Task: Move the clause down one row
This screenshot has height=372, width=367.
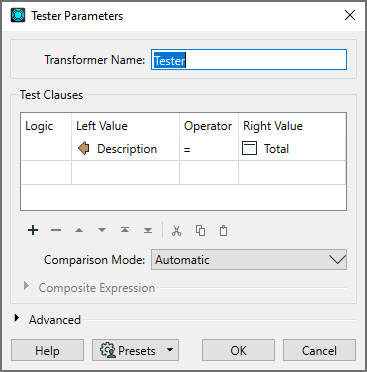Action: 102,230
